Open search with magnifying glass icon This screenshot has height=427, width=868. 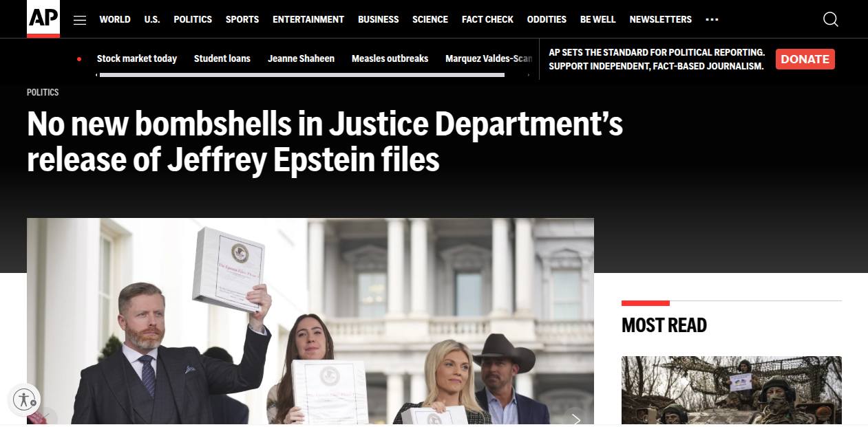[831, 19]
